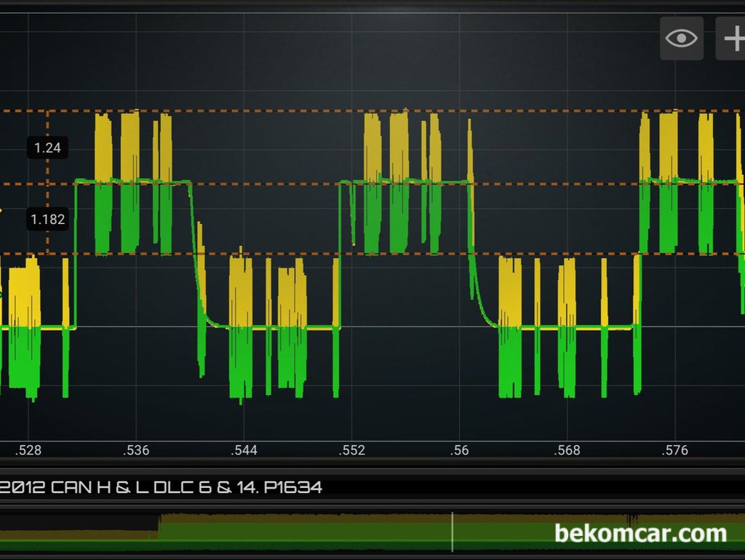Viewport: 745px width, 560px height.
Task: Click the white position marker in overview strip
Action: coord(453,531)
